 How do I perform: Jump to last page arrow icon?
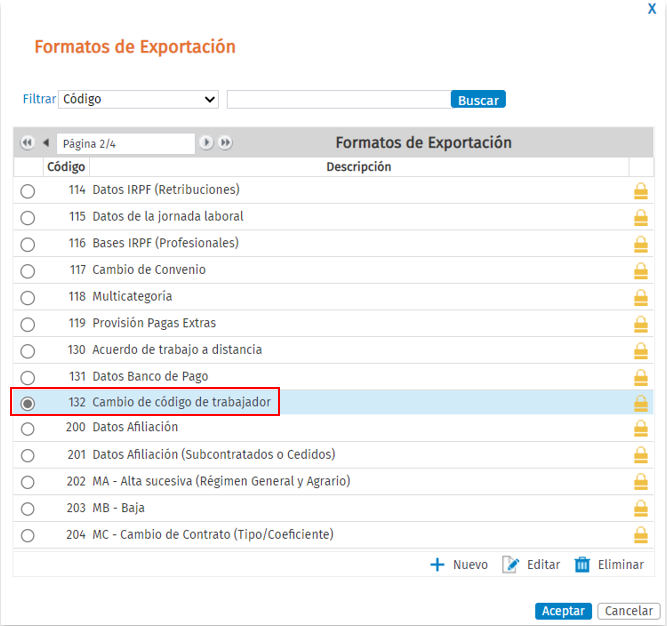point(225,142)
